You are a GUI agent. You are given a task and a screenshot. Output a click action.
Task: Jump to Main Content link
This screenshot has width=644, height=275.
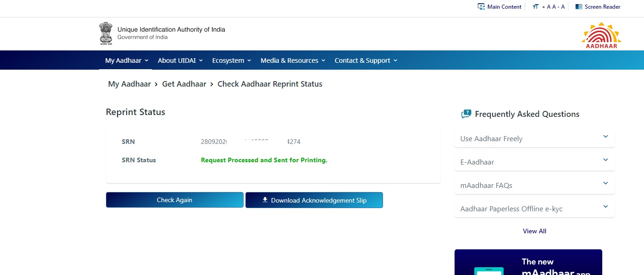coord(504,7)
